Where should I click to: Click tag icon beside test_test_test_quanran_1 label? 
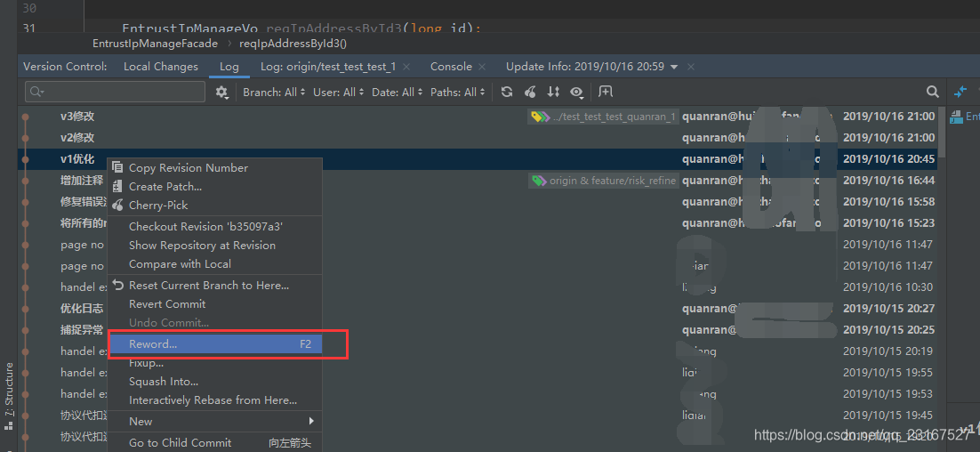click(540, 117)
